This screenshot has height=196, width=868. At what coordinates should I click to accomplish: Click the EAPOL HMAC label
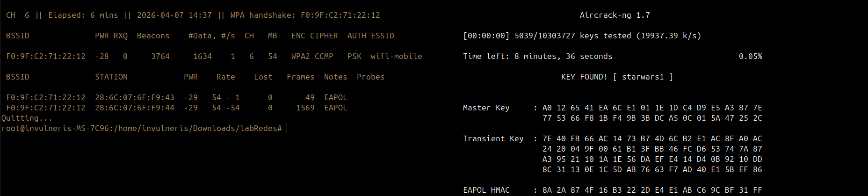click(x=486, y=190)
